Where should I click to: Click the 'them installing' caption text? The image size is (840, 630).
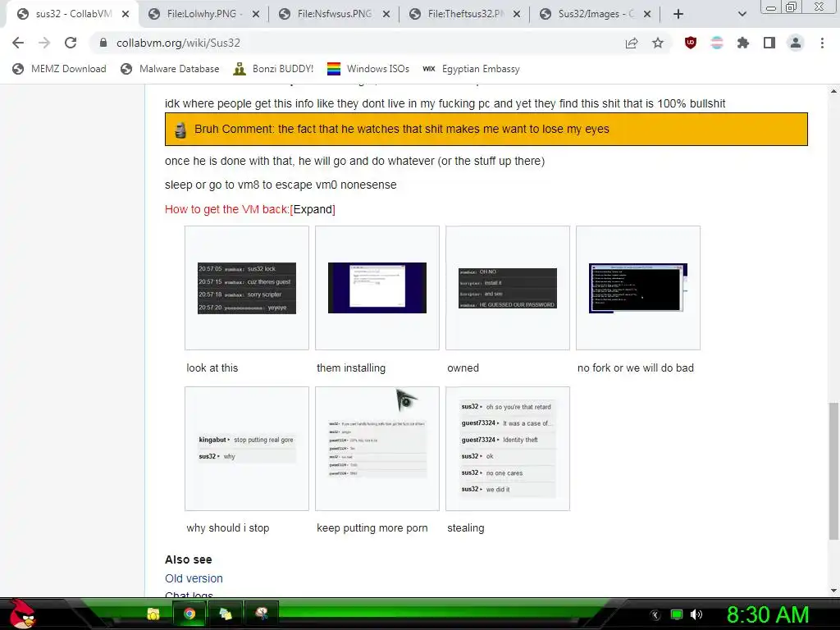click(x=351, y=368)
